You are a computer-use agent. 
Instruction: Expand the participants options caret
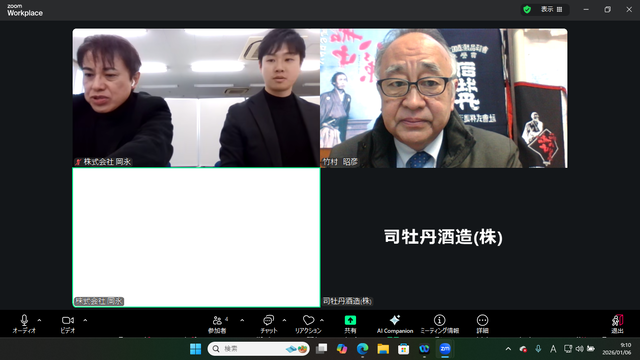click(242, 320)
